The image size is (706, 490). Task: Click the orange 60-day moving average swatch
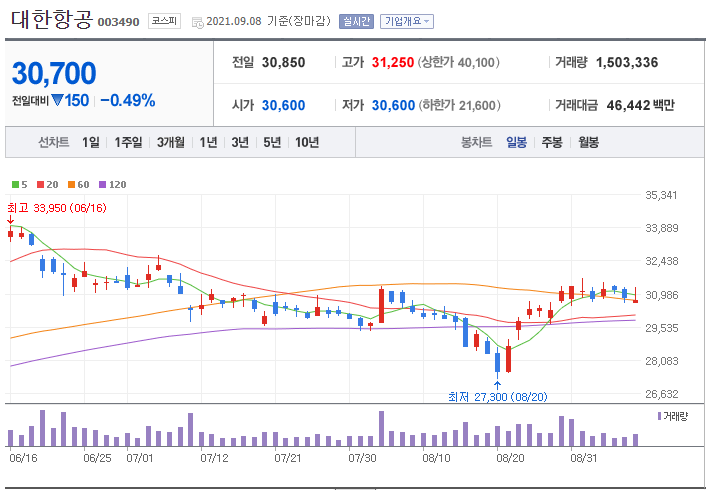click(x=71, y=185)
